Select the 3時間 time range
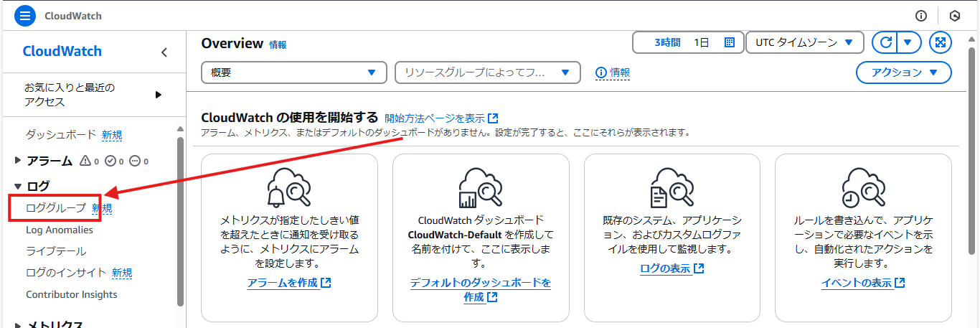The image size is (980, 328). (x=667, y=42)
